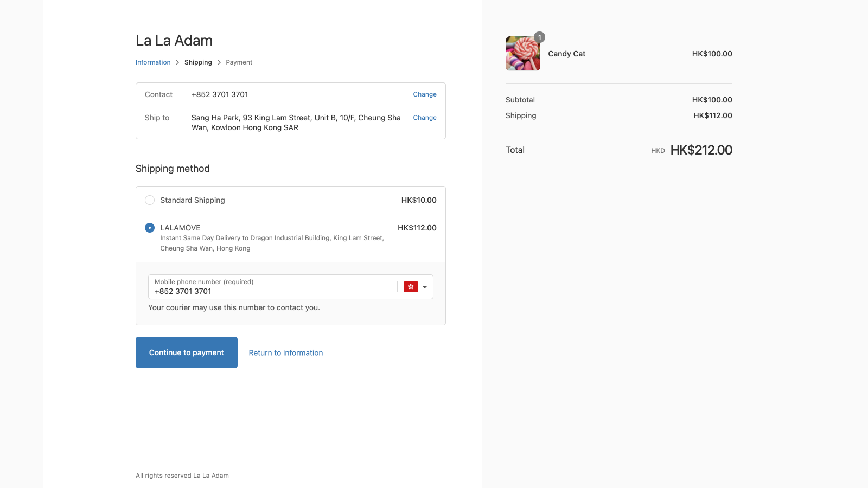Click the La La Adam store title
868x488 pixels.
click(174, 41)
